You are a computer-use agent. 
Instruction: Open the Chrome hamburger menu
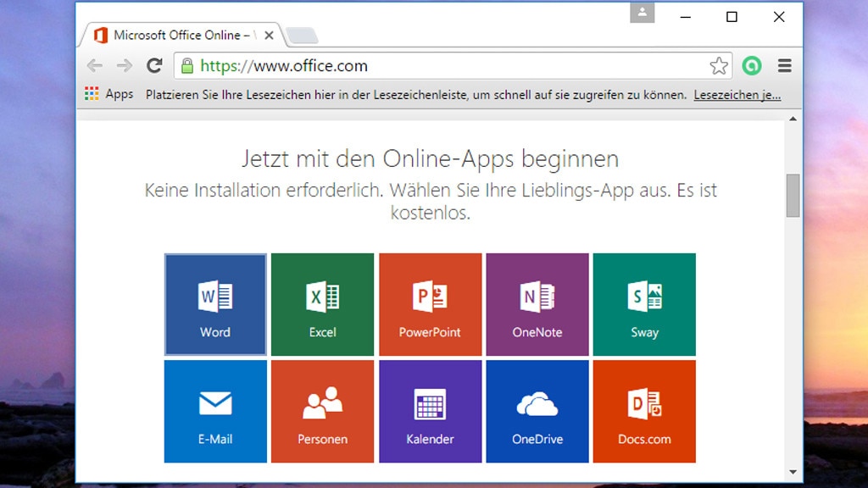784,66
